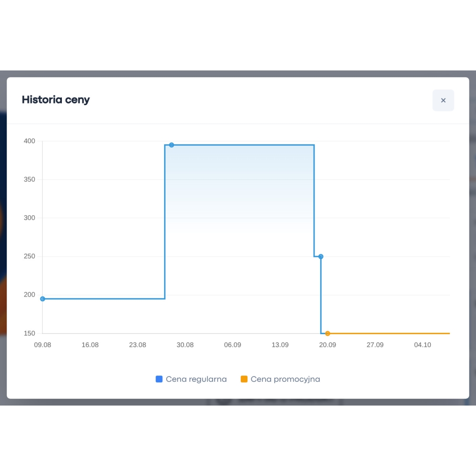Screen dimensions: 476x476
Task: Select the blue data point near 395
Action: click(x=171, y=145)
